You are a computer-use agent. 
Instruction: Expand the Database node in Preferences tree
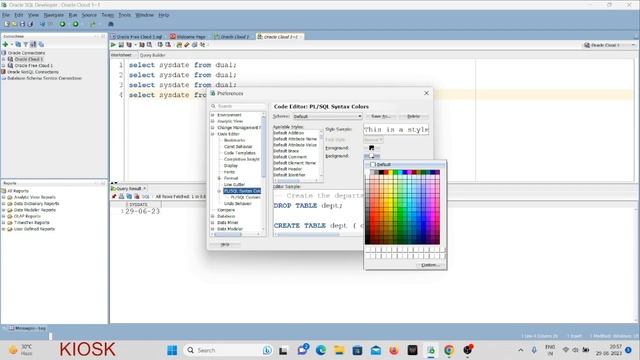click(x=213, y=216)
